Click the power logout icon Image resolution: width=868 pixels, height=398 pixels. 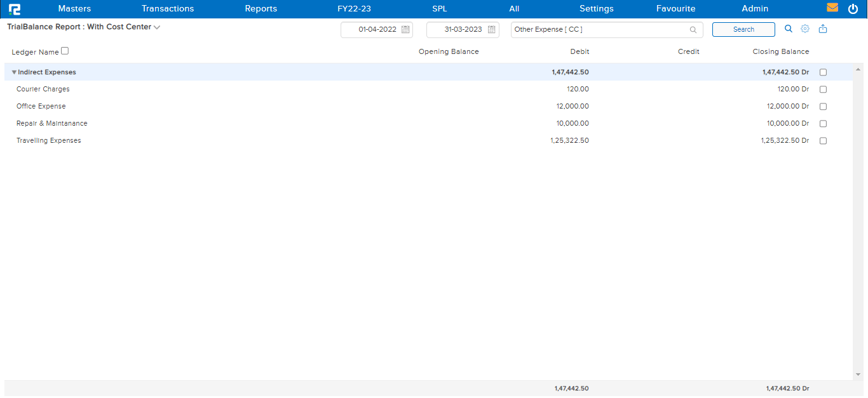click(x=853, y=9)
